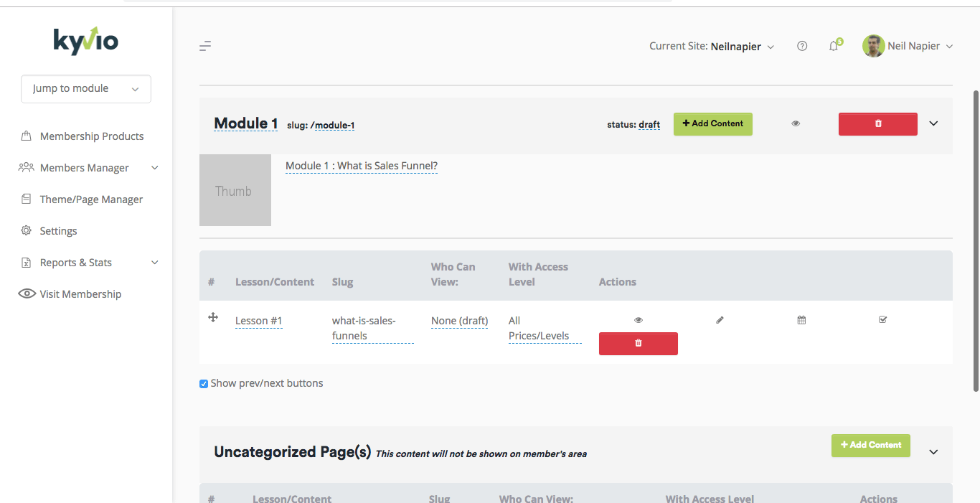This screenshot has height=503, width=980.
Task: Click the Reports & Stats spreadsheet icon
Action: 27,262
